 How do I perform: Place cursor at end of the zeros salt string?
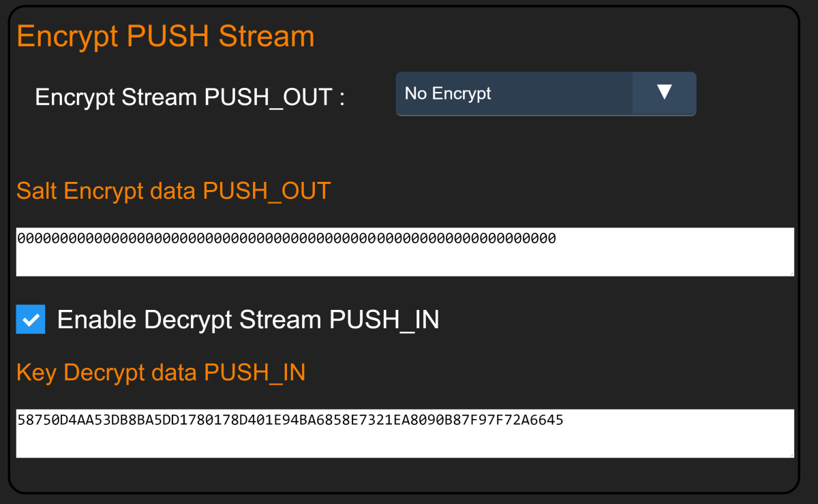point(556,238)
